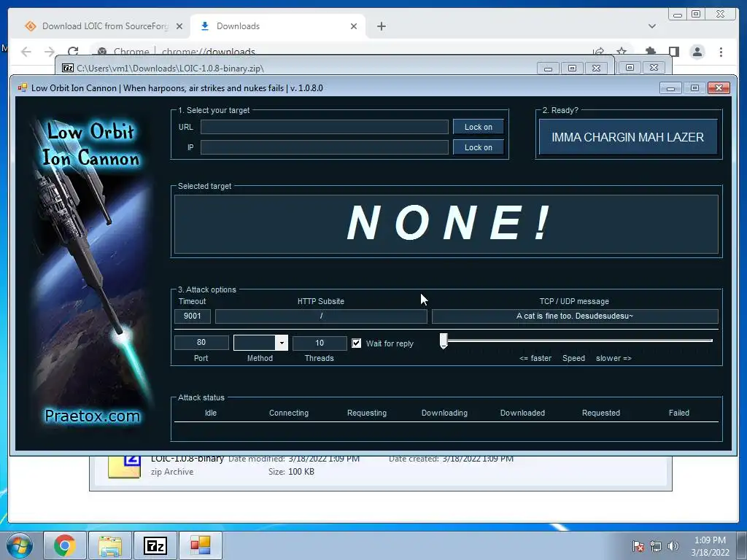Open a new Chrome tab
The image size is (747, 560).
[x=381, y=26]
